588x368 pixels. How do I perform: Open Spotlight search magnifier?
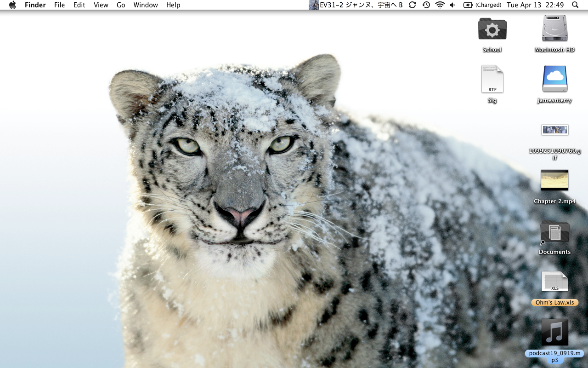(575, 5)
